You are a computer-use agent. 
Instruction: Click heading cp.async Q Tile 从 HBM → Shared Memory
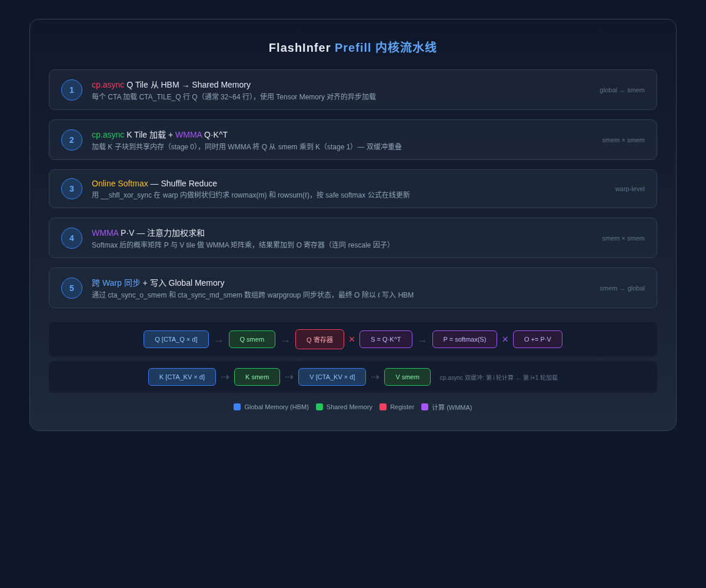coord(171,85)
